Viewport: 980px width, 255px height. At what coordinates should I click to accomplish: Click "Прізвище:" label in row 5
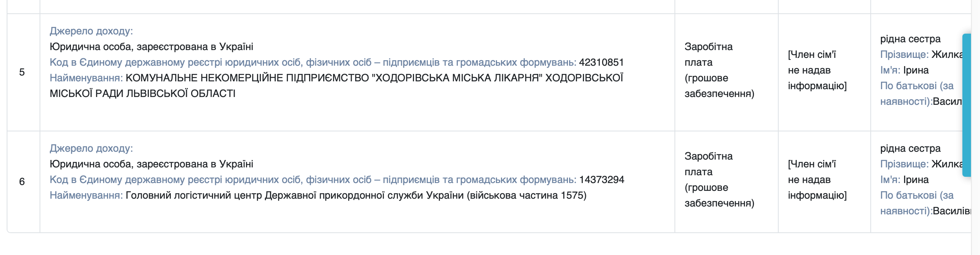[x=904, y=54]
